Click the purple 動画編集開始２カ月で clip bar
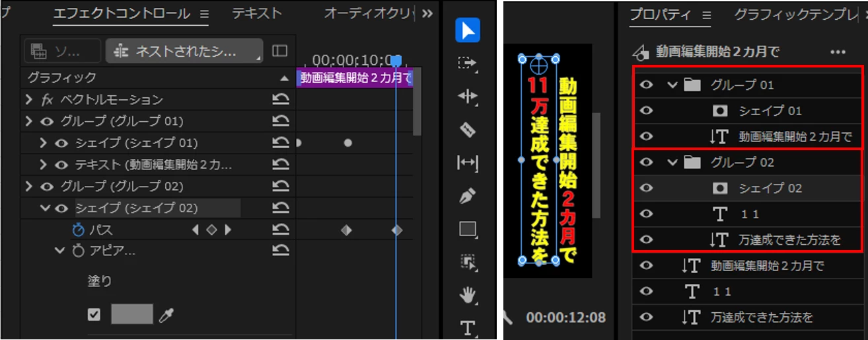This screenshot has height=340, width=868. tap(354, 78)
